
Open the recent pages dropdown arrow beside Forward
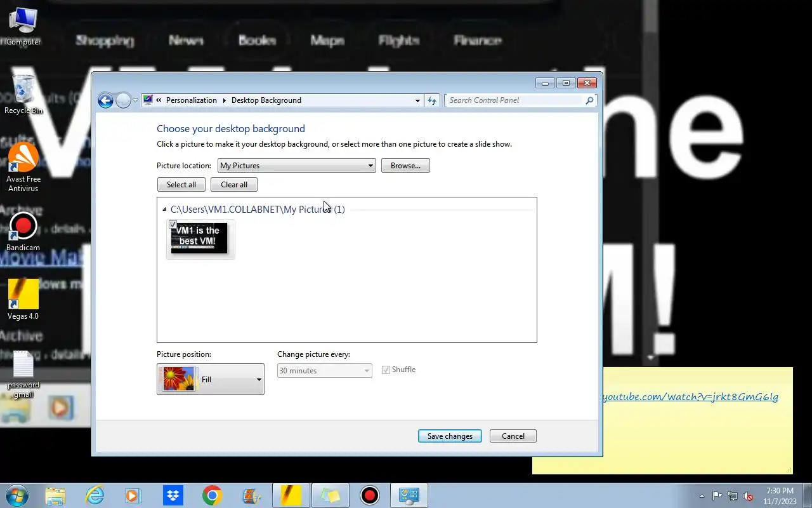(135, 100)
